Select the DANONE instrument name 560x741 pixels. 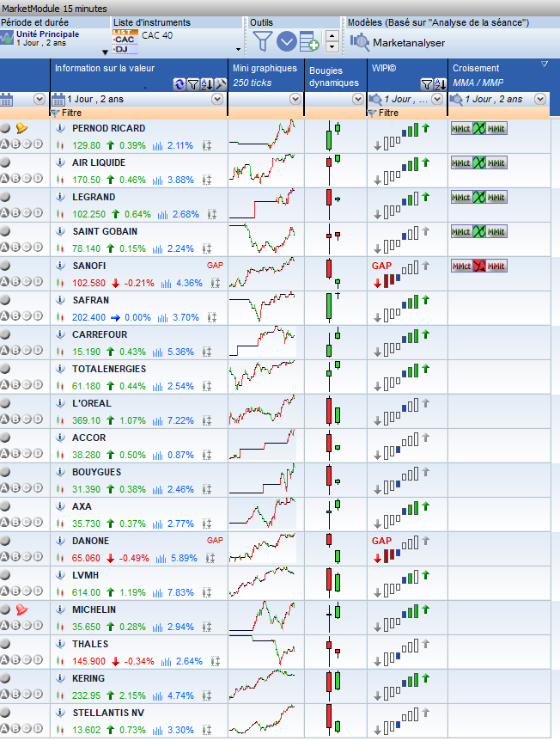coord(90,541)
